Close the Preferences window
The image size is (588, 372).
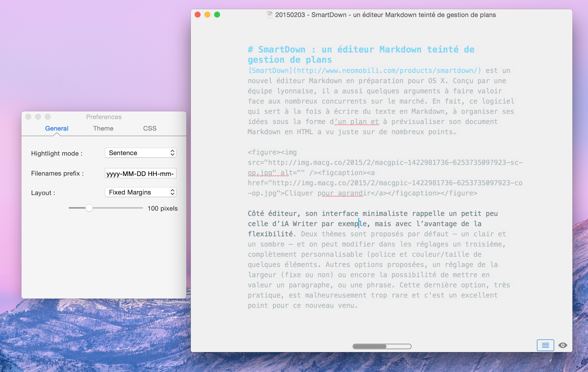click(28, 117)
